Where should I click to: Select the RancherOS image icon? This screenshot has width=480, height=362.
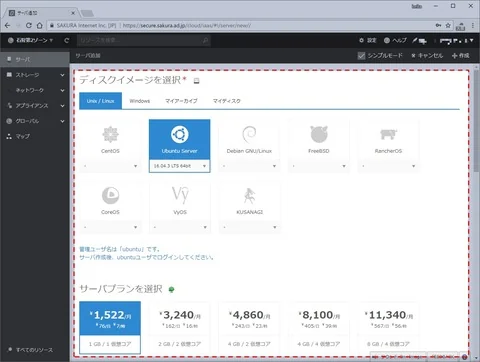[388, 134]
